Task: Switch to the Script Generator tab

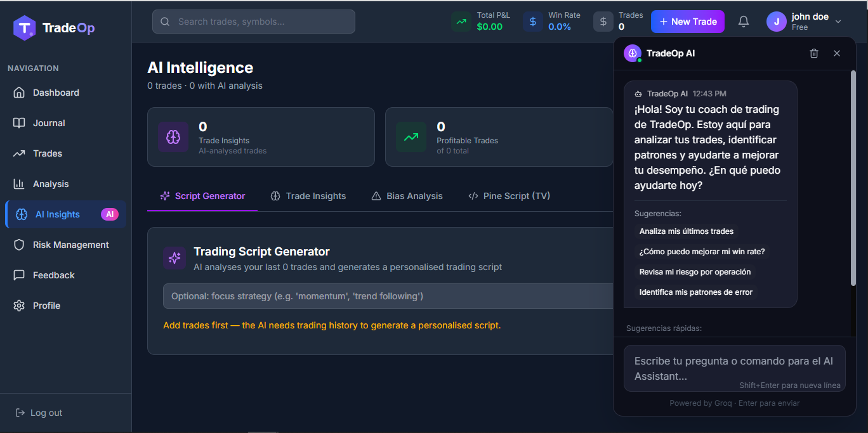Action: 202,196
